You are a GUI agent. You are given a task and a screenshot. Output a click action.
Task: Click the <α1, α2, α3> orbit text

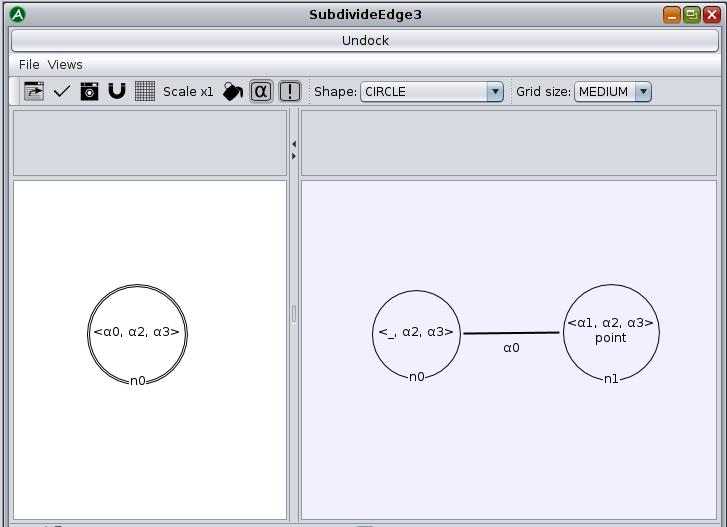click(611, 323)
